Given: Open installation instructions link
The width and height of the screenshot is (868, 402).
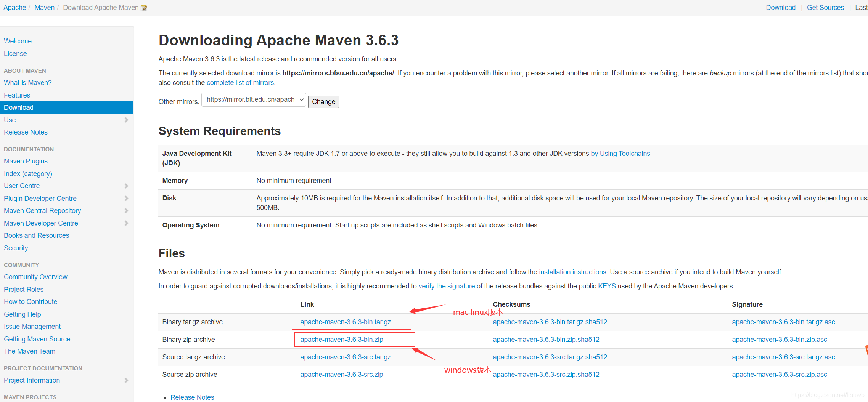Looking at the screenshot, I should (x=573, y=272).
